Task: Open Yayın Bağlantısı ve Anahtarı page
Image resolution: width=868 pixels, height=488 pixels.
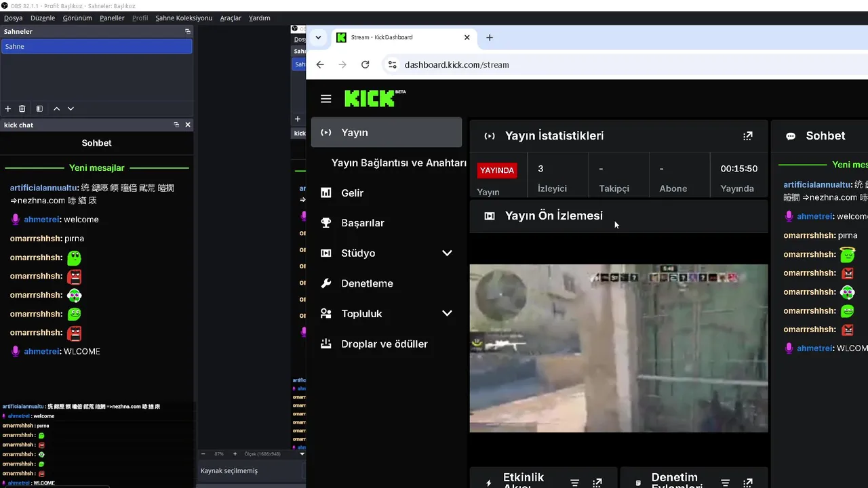Action: click(x=399, y=163)
